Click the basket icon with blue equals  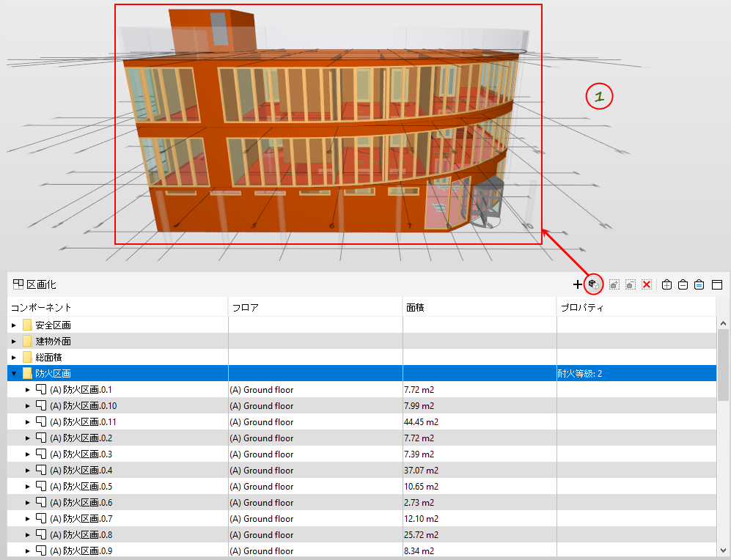699,284
